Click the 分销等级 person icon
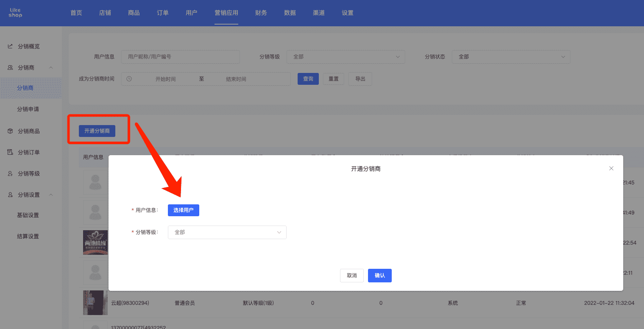The width and height of the screenshot is (644, 329). tap(10, 173)
